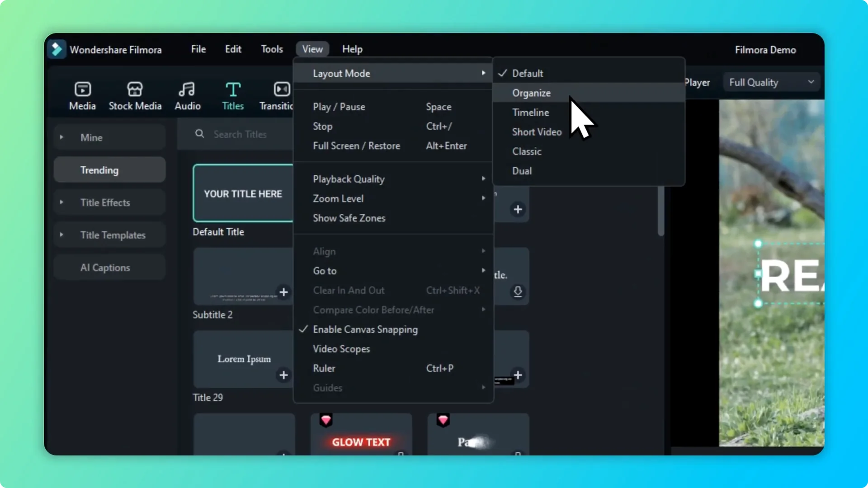Select Dual layout mode
Viewport: 868px width, 488px height.
[x=589, y=171]
